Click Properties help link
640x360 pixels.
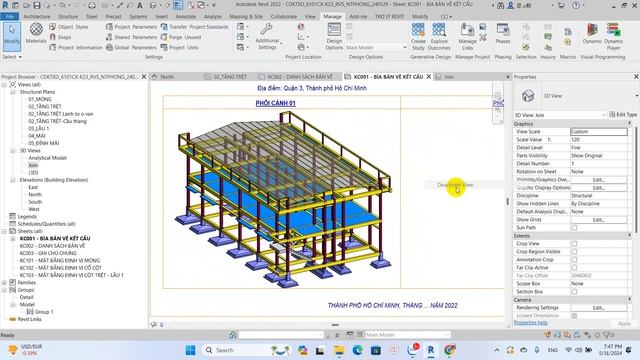pyautogui.click(x=531, y=322)
